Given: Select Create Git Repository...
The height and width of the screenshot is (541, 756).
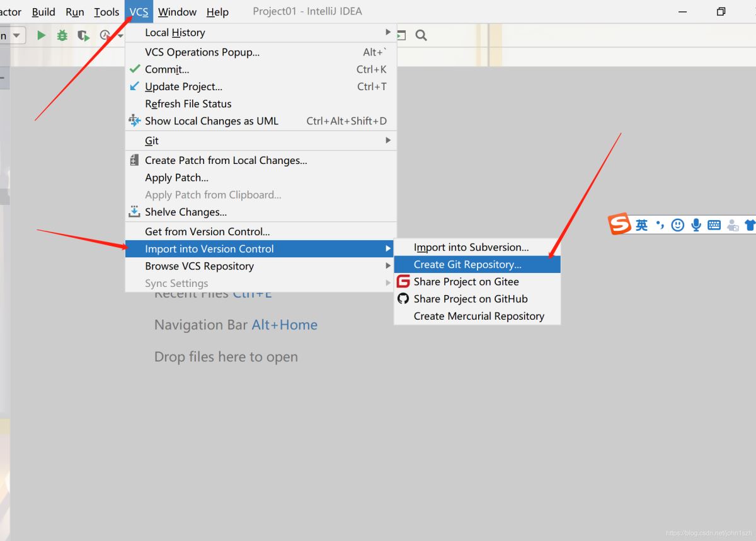Looking at the screenshot, I should (x=477, y=264).
